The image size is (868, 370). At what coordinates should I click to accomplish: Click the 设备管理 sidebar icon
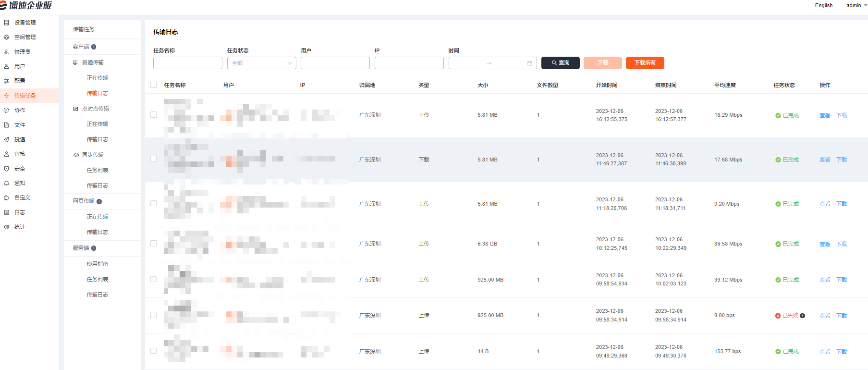(x=6, y=23)
